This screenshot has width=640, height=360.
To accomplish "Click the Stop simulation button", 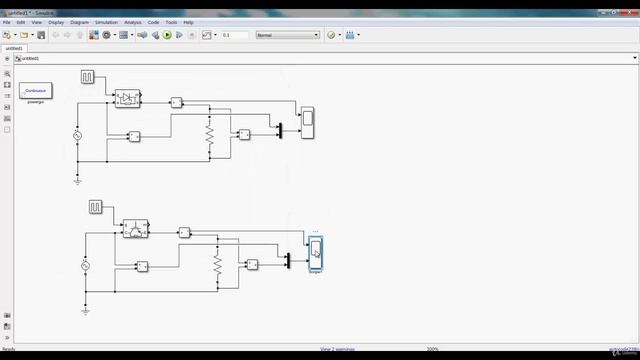I will (191, 35).
